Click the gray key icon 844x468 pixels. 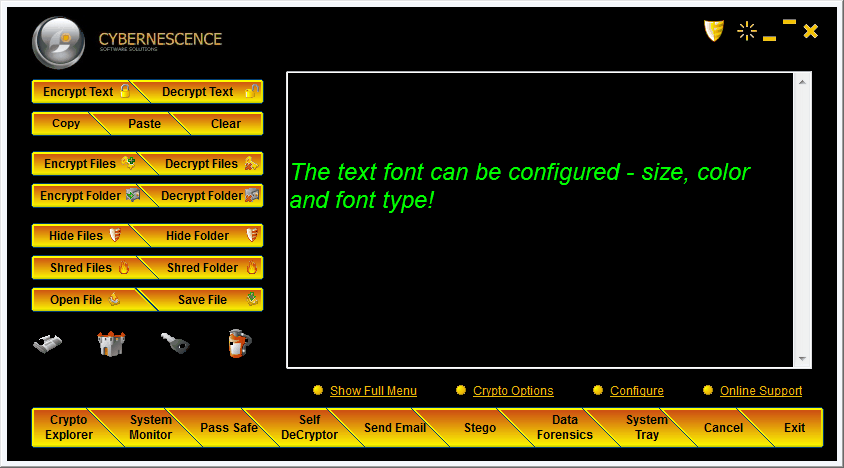tap(175, 343)
